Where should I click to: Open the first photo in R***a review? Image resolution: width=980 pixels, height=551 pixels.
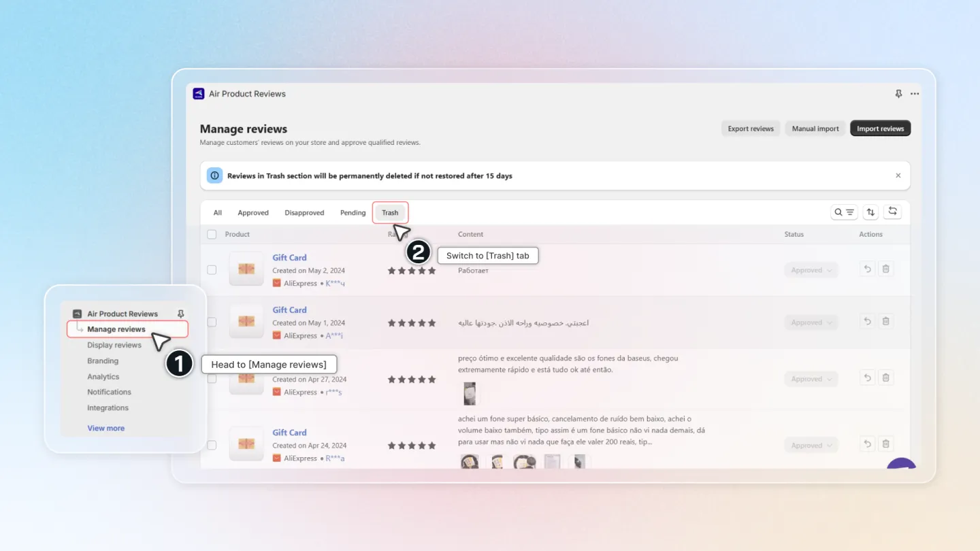(470, 462)
